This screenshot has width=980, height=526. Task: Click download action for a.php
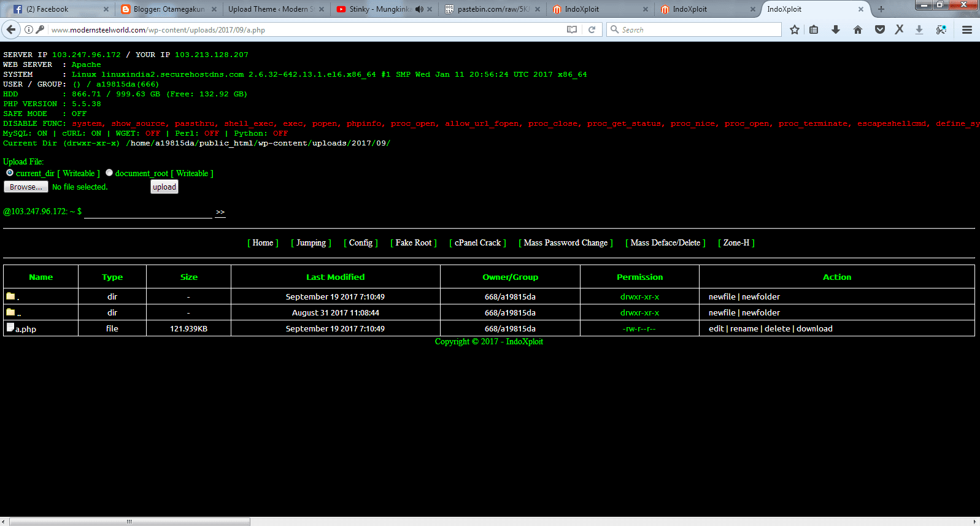814,328
